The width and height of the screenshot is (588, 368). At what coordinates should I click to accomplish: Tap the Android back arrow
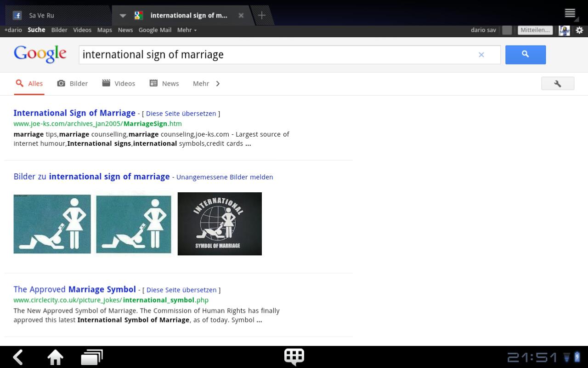(x=18, y=357)
